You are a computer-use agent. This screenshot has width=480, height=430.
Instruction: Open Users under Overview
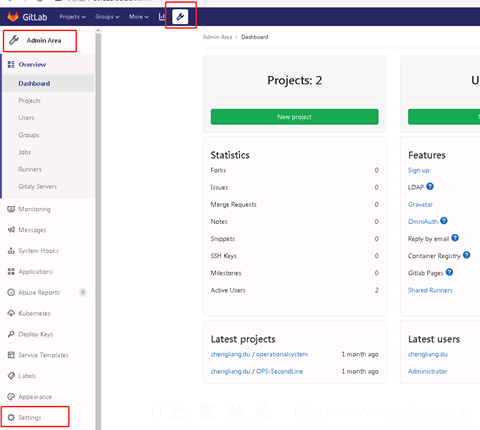coord(26,118)
